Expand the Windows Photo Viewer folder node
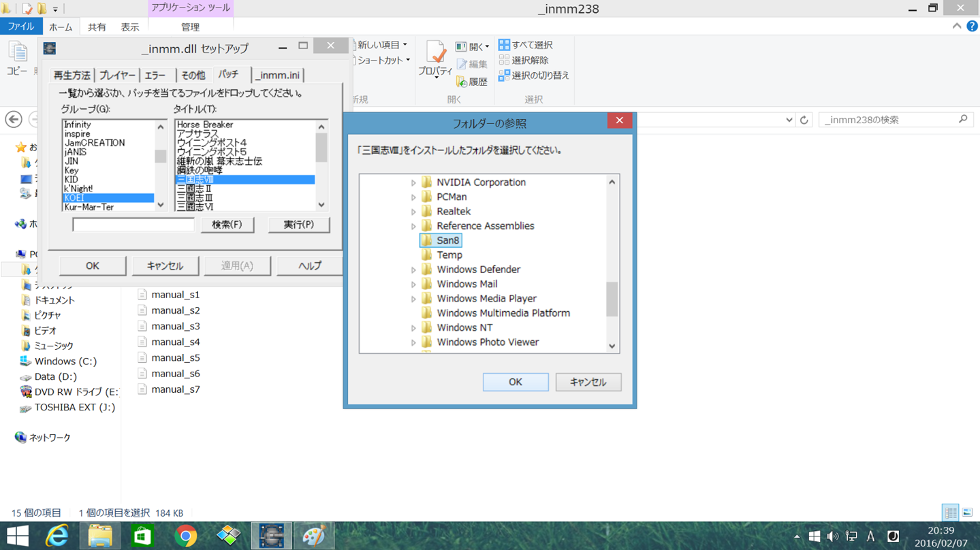Image resolution: width=980 pixels, height=550 pixels. pos(413,343)
